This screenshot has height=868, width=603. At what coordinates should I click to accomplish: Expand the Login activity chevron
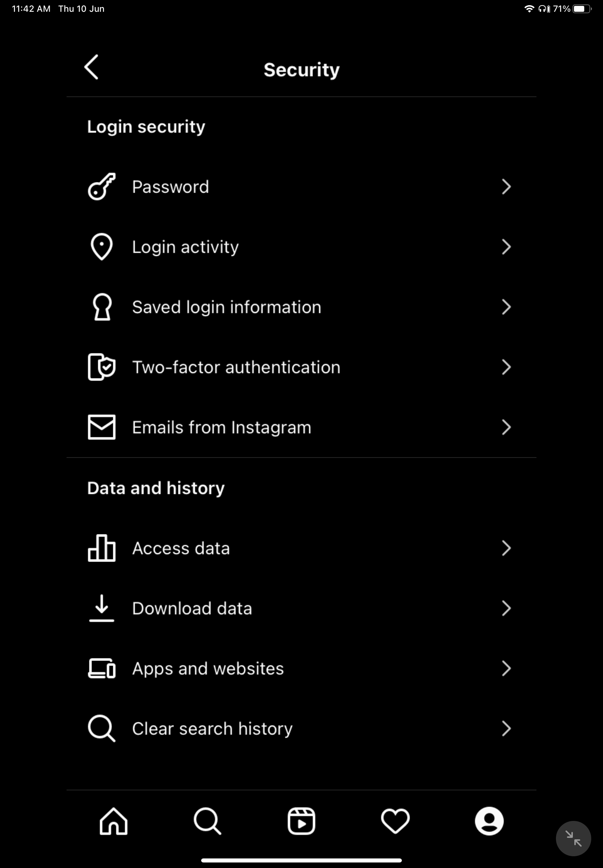[506, 247]
